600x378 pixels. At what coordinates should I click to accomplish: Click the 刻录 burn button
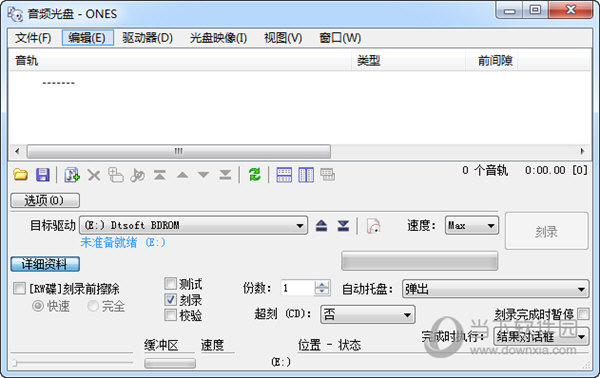[546, 231]
